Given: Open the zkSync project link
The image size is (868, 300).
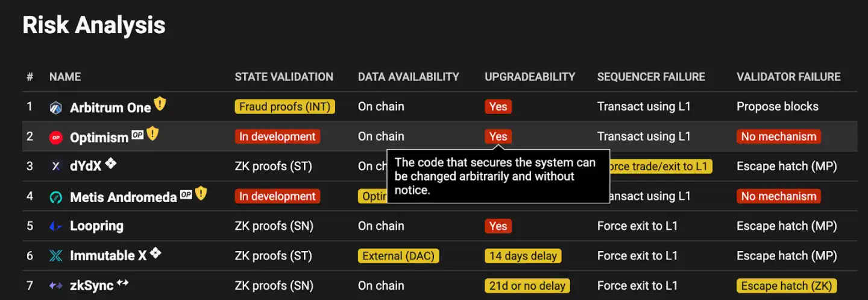Looking at the screenshot, I should click(x=92, y=286).
